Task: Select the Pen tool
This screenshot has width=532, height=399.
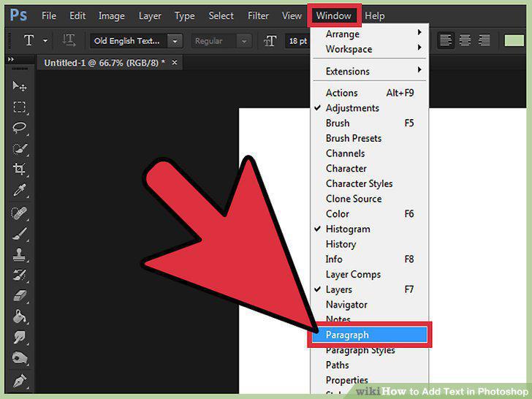Action: pos(19,381)
